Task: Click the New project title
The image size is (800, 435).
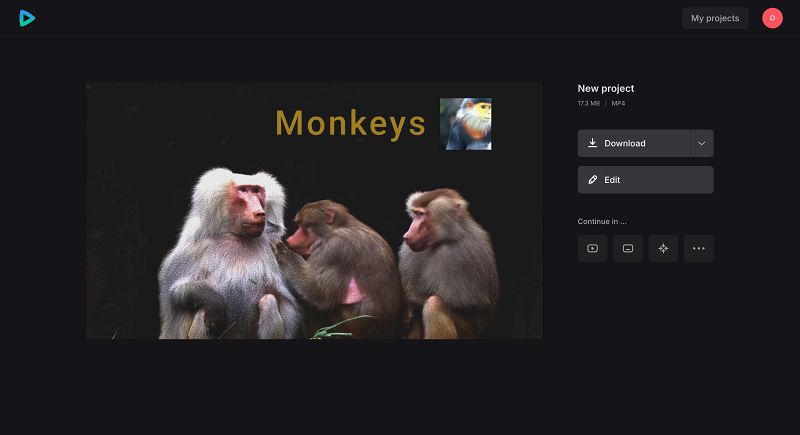Action: pyautogui.click(x=606, y=88)
